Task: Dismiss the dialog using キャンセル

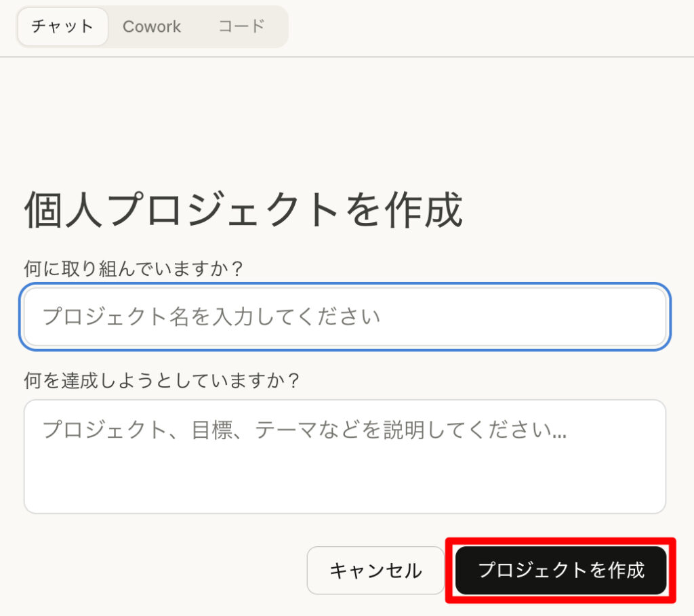Action: (375, 571)
